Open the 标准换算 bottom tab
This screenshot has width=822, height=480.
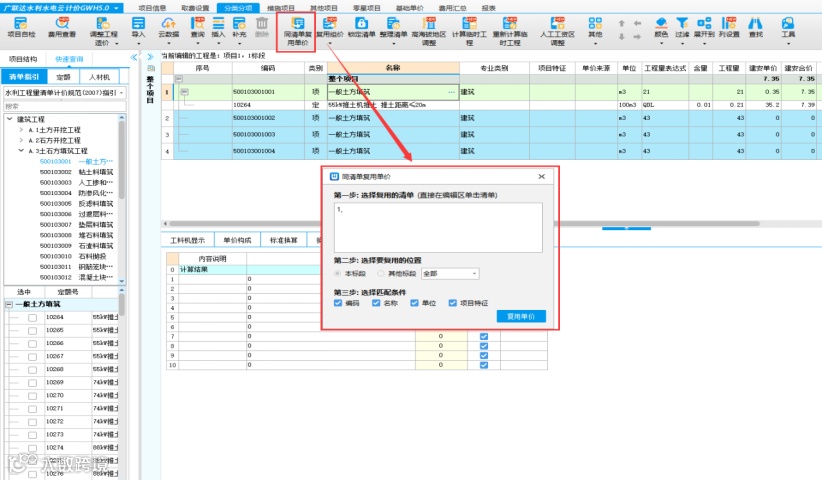tap(284, 240)
